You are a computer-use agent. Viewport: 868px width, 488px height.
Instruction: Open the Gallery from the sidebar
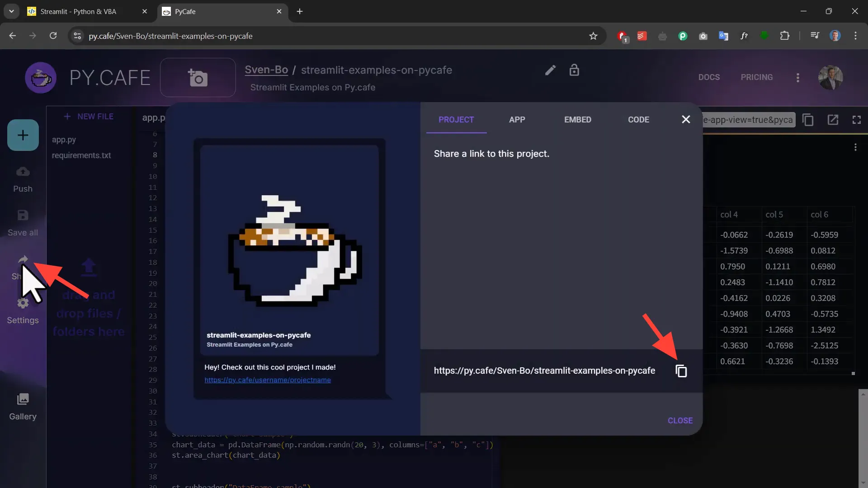[x=23, y=406]
